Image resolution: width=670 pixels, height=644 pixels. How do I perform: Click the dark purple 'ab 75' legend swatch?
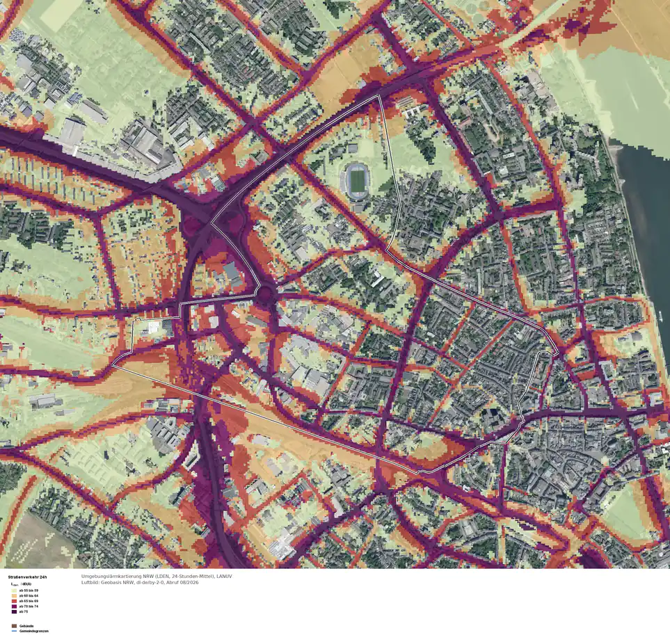coord(14,611)
